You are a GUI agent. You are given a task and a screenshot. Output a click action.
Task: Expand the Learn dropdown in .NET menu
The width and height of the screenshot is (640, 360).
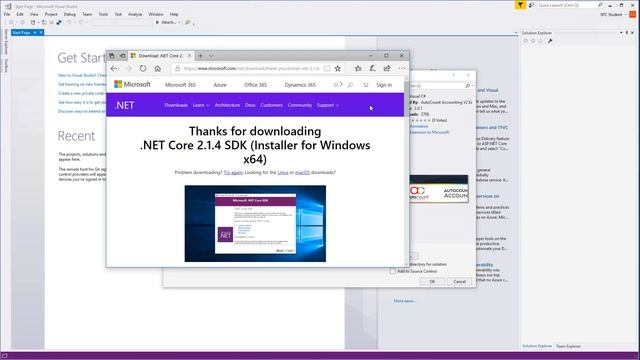coord(201,105)
